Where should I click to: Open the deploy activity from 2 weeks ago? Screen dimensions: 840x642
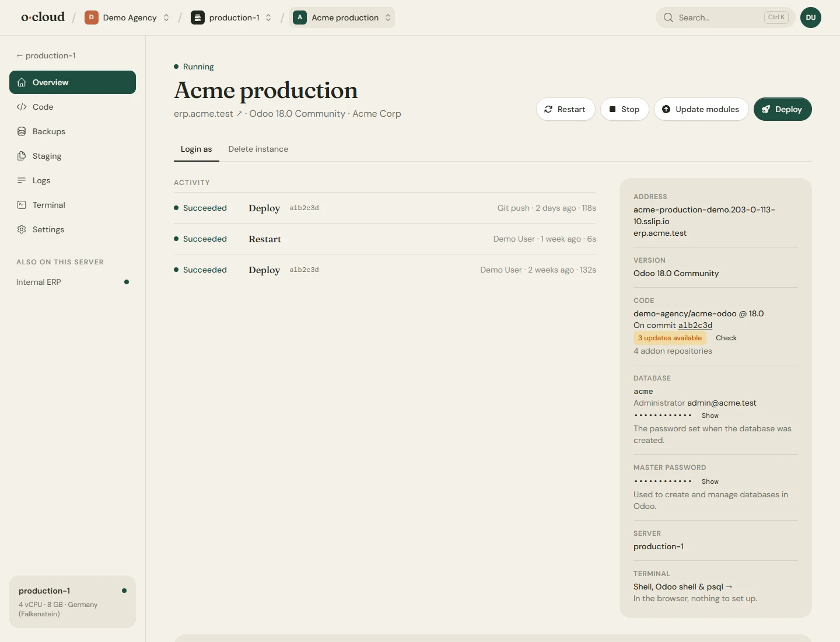coord(385,270)
